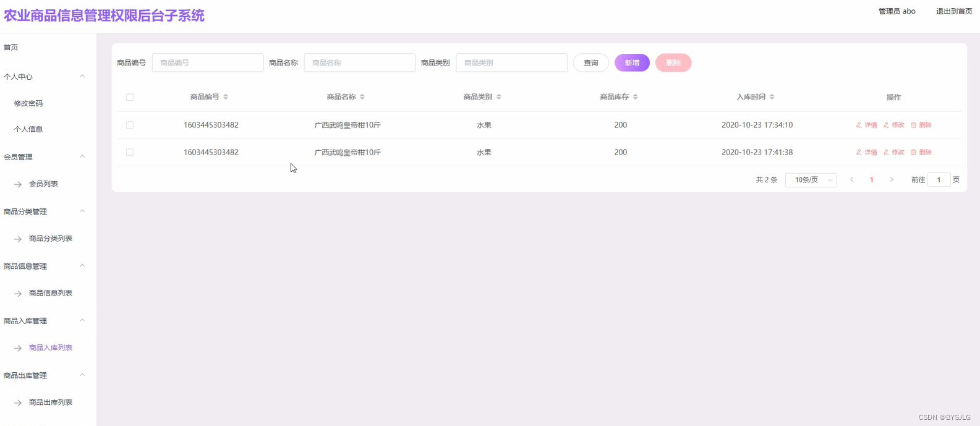Click the 2020-10-23 17:34:10 cell
This screenshot has height=426, width=980.
pyautogui.click(x=757, y=125)
